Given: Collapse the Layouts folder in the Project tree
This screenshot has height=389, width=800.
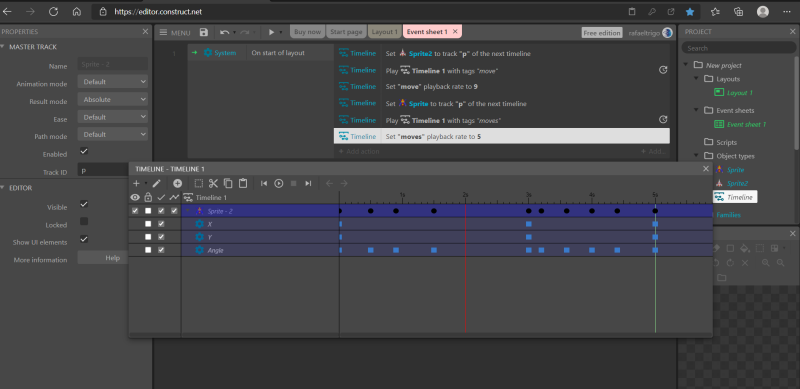Looking at the screenshot, I should (x=697, y=79).
